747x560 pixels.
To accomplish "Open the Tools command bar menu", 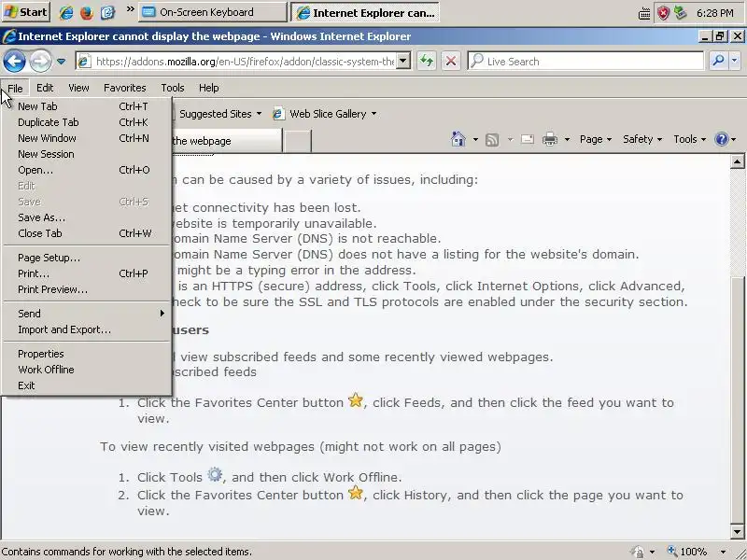I will click(x=689, y=139).
